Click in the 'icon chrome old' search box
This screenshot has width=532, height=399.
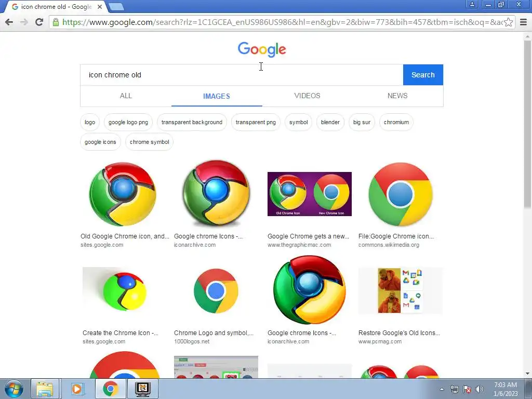(242, 75)
